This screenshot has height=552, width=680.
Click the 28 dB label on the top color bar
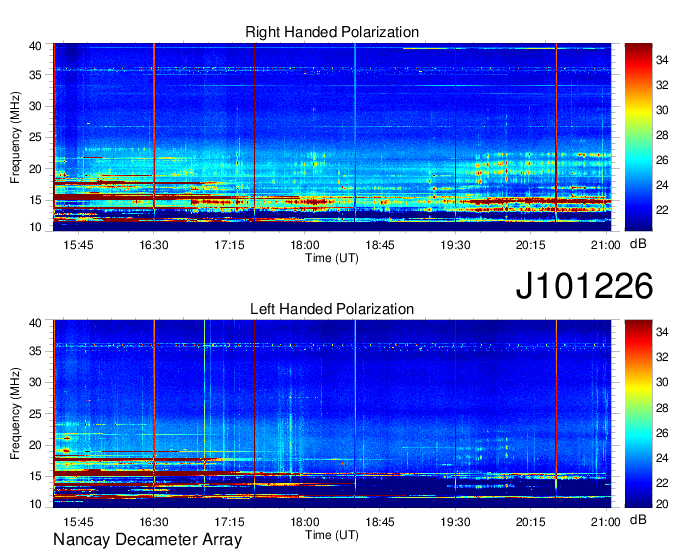click(662, 136)
